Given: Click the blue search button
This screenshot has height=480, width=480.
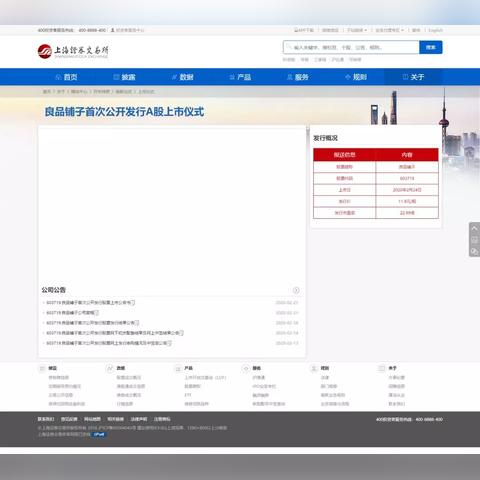Looking at the screenshot, I should coord(431,47).
